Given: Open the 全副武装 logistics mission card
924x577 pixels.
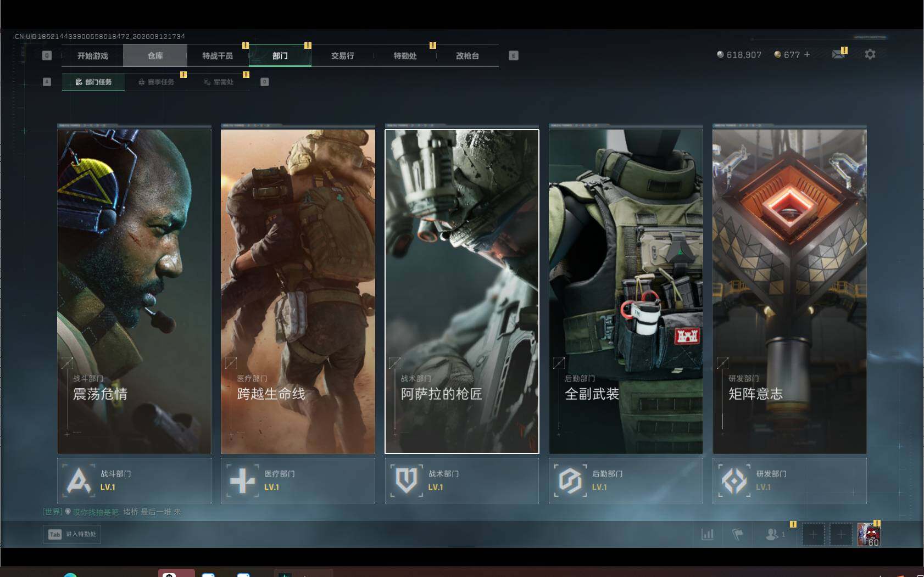Looking at the screenshot, I should [x=626, y=292].
